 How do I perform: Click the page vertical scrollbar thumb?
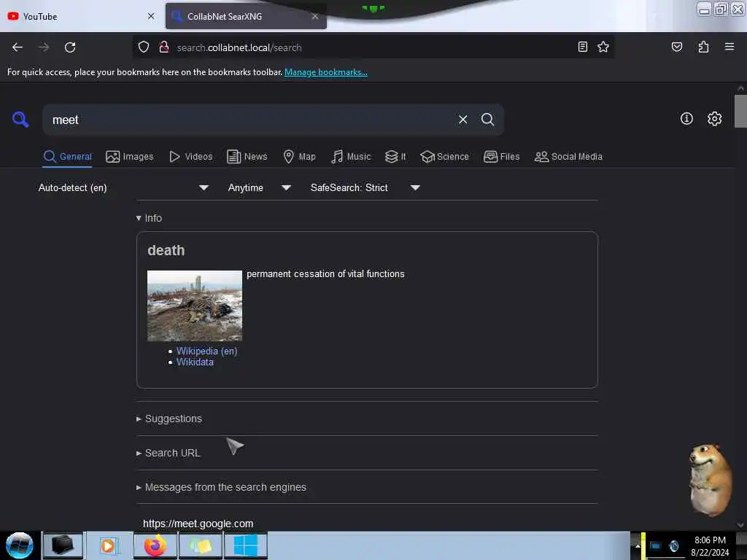point(740,111)
